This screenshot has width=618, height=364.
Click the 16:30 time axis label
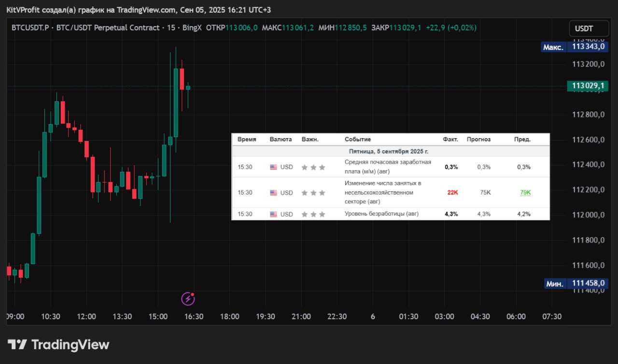[x=194, y=317]
